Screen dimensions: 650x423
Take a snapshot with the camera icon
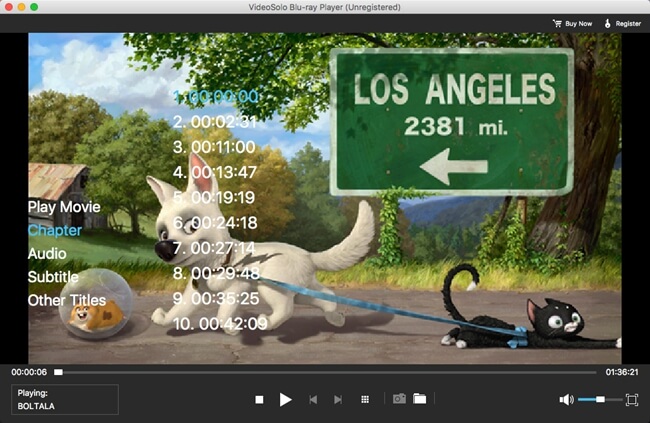[399, 399]
